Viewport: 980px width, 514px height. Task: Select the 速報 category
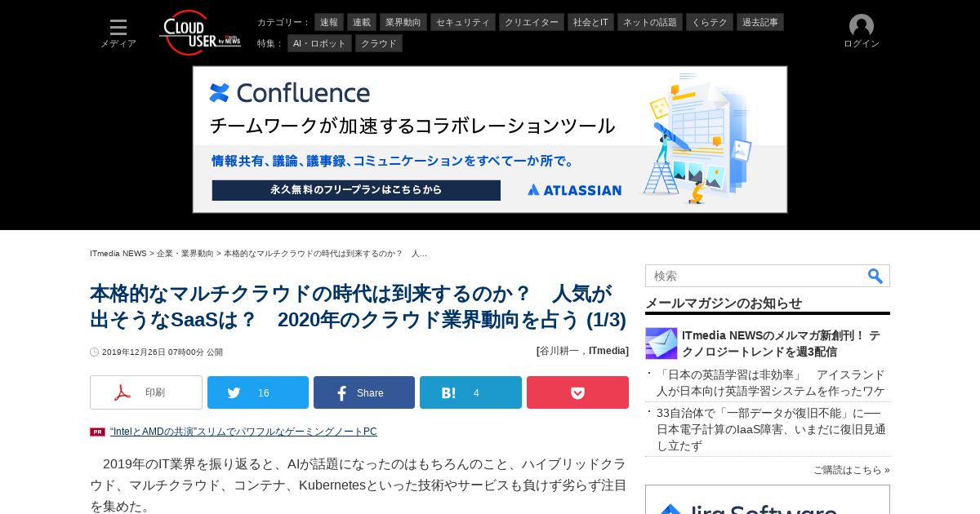point(329,22)
